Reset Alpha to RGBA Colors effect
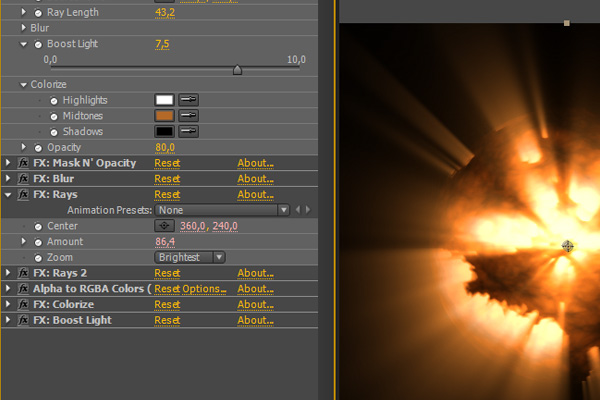Viewport: 600px width, 400px height. tap(167, 289)
